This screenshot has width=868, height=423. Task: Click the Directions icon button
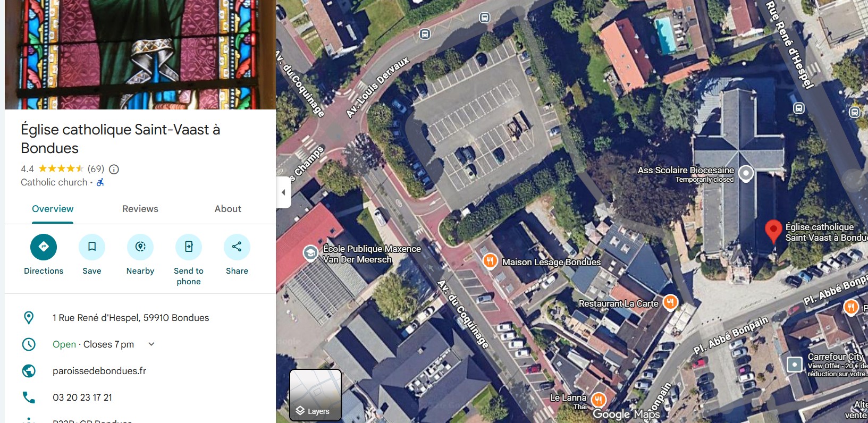click(x=44, y=247)
